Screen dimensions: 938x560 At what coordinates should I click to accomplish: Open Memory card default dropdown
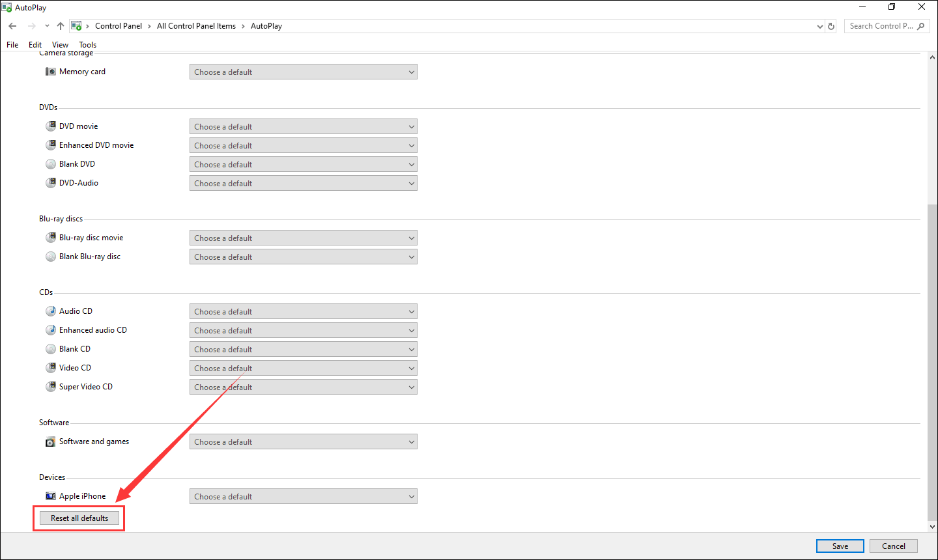(304, 72)
